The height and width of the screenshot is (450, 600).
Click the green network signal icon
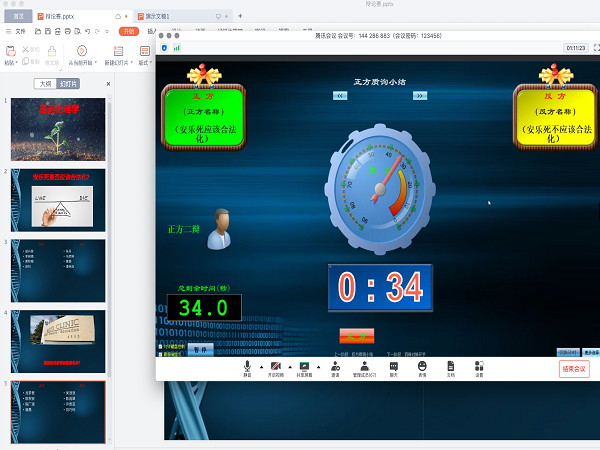coord(177,48)
